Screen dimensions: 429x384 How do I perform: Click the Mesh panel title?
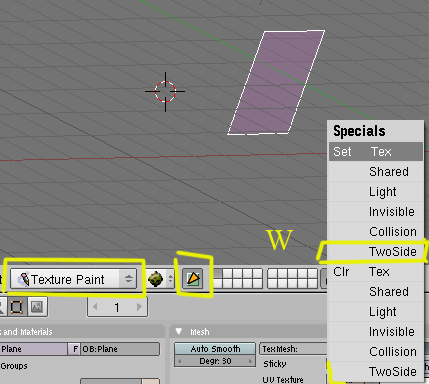tap(200, 332)
